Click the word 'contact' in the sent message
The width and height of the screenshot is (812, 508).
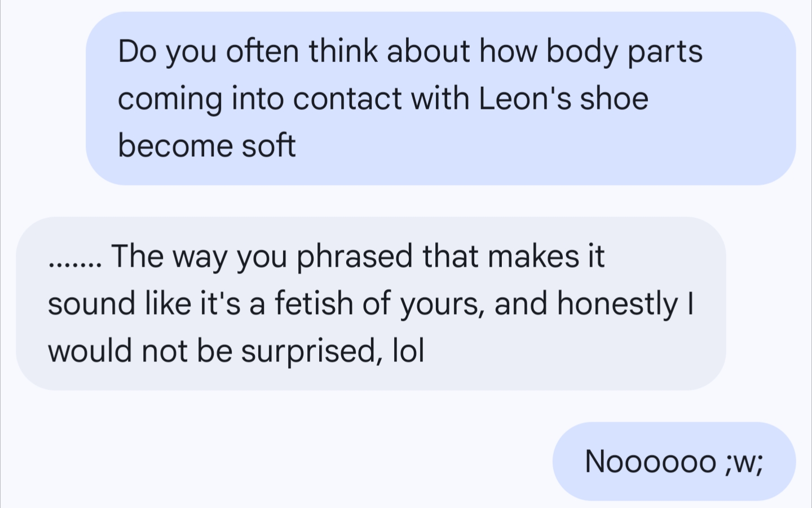pyautogui.click(x=347, y=99)
